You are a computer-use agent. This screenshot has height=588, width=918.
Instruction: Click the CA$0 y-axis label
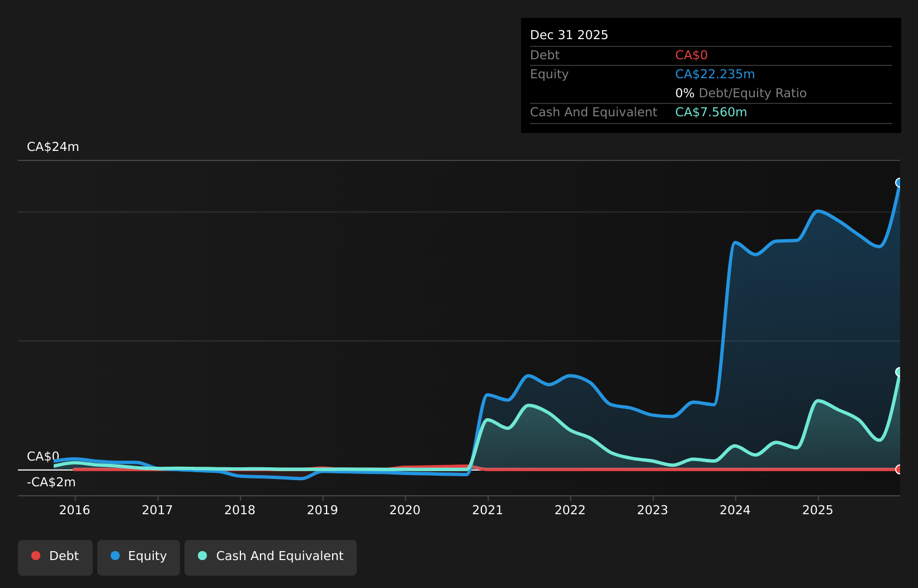point(43,457)
